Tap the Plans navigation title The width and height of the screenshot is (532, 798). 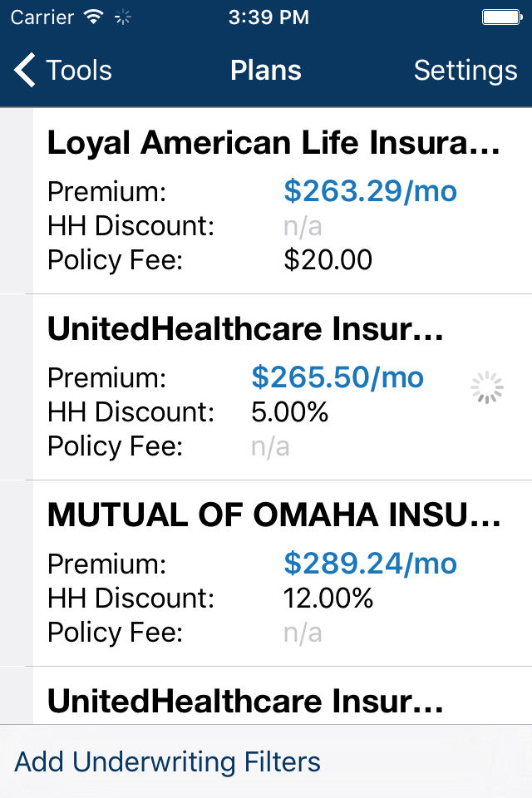coord(266,71)
